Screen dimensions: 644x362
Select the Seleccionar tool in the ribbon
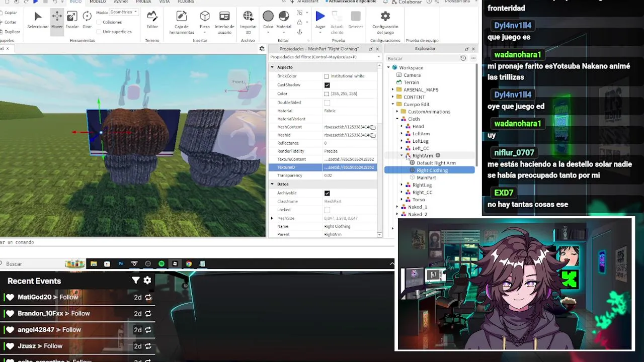pyautogui.click(x=38, y=20)
